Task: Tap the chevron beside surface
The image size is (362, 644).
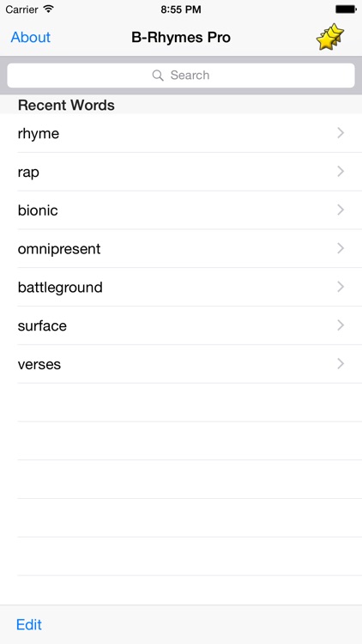Action: 341,325
